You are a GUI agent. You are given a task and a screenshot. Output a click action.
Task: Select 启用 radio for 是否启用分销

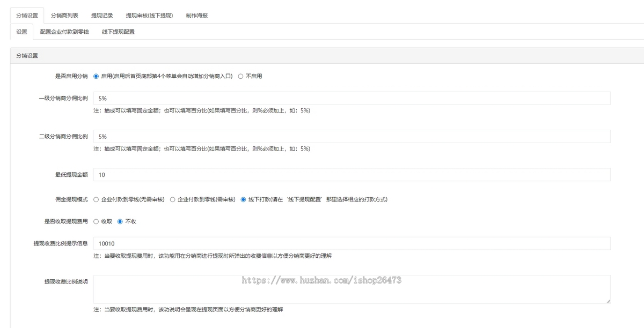(x=96, y=76)
